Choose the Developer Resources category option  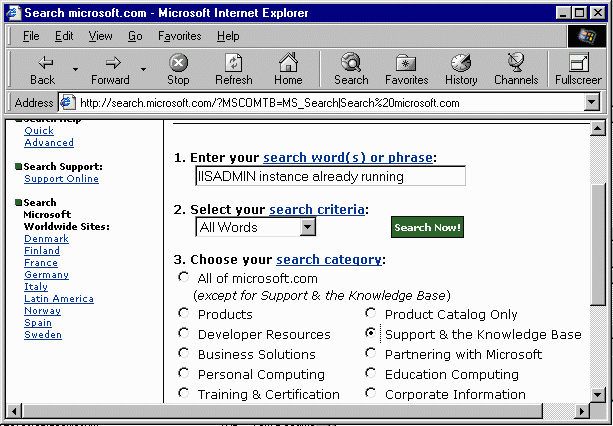pos(184,333)
